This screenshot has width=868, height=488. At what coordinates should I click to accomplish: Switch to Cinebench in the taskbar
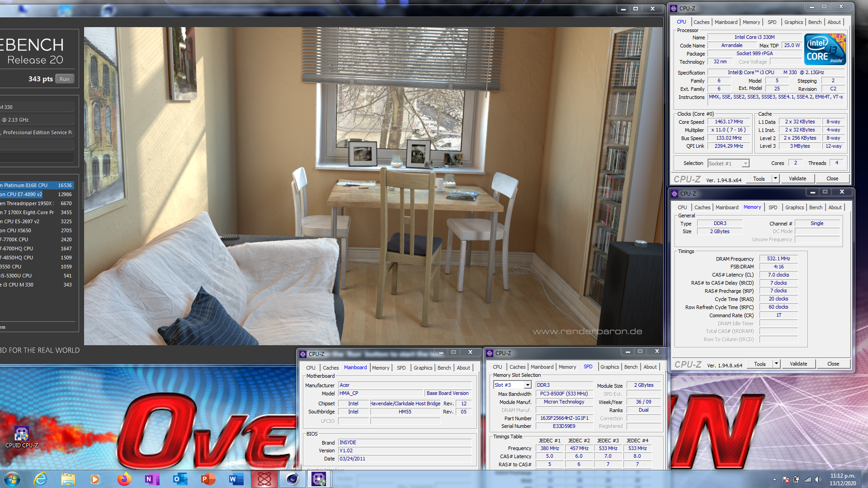click(x=292, y=479)
